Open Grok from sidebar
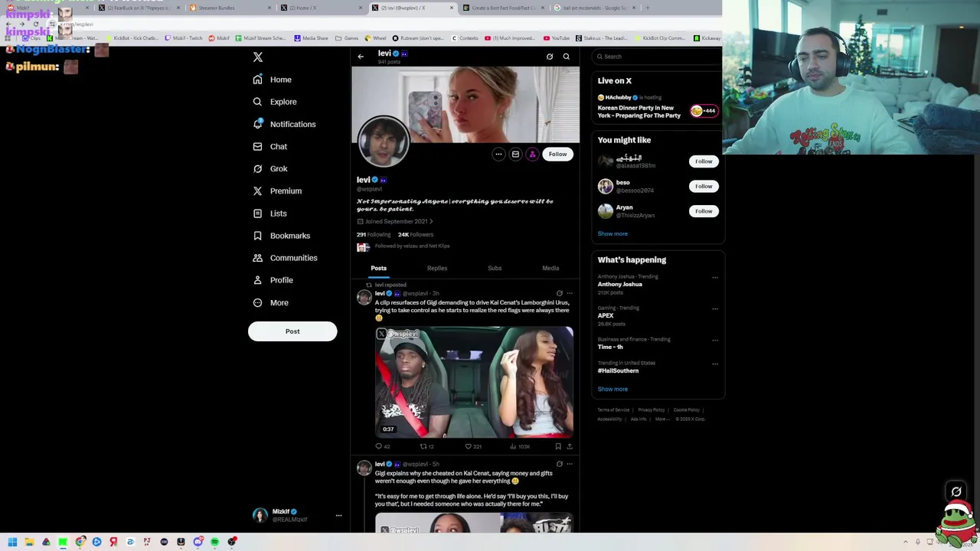The image size is (980, 551). coord(270,168)
